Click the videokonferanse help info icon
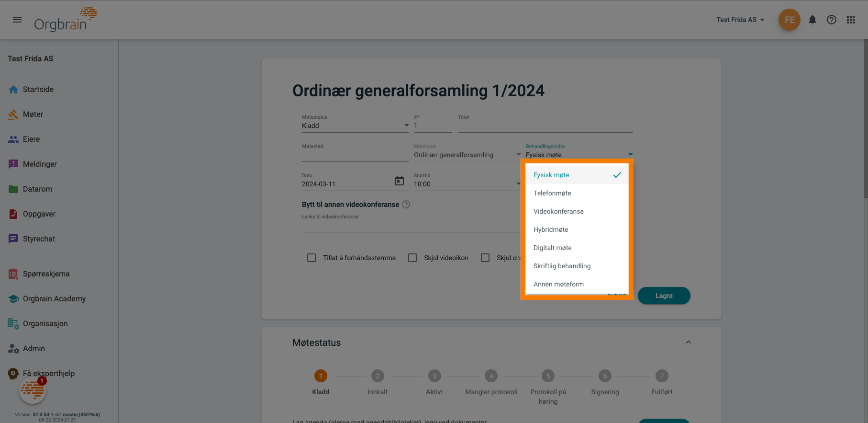This screenshot has height=423, width=868. (x=406, y=205)
